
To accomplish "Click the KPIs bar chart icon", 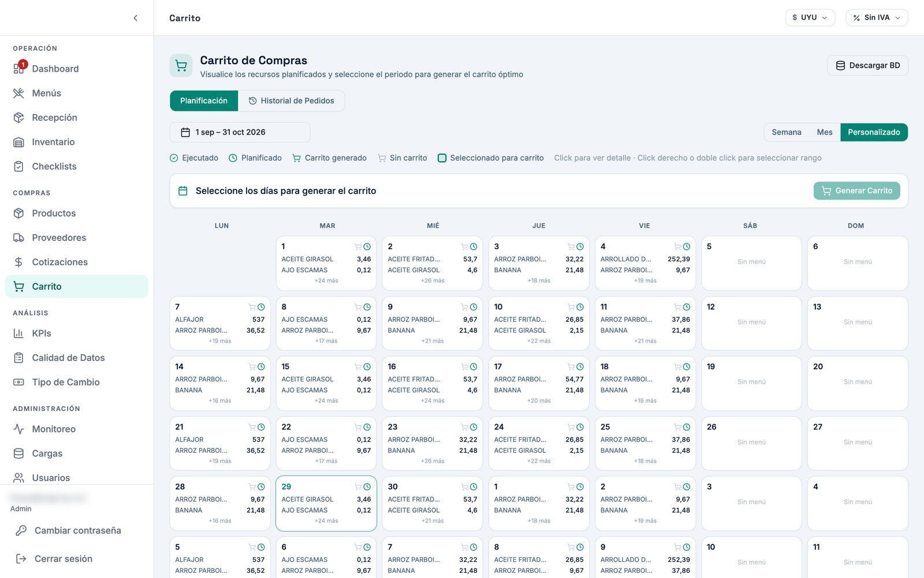I will click(19, 334).
